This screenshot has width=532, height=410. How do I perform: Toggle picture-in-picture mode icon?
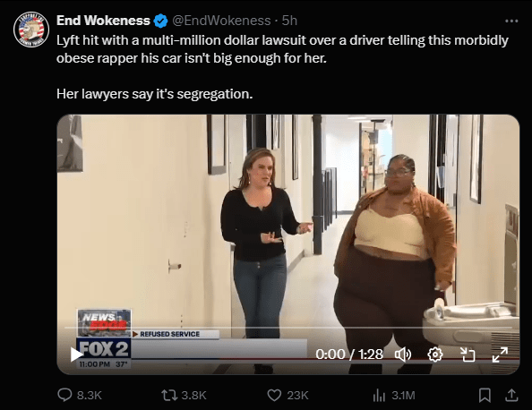[468, 354]
